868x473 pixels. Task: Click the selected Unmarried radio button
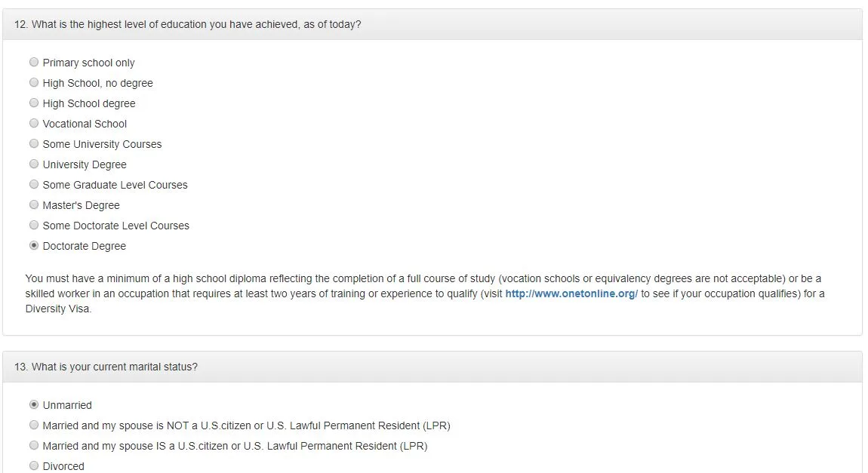point(34,405)
